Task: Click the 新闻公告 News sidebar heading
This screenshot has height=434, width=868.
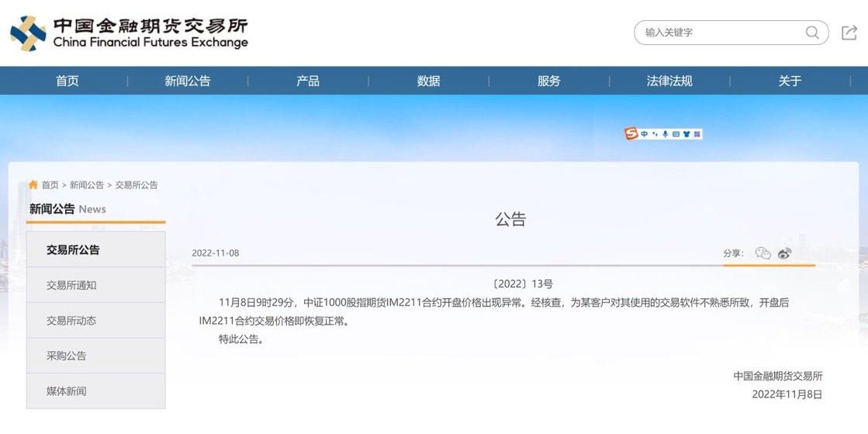Action: (x=67, y=209)
